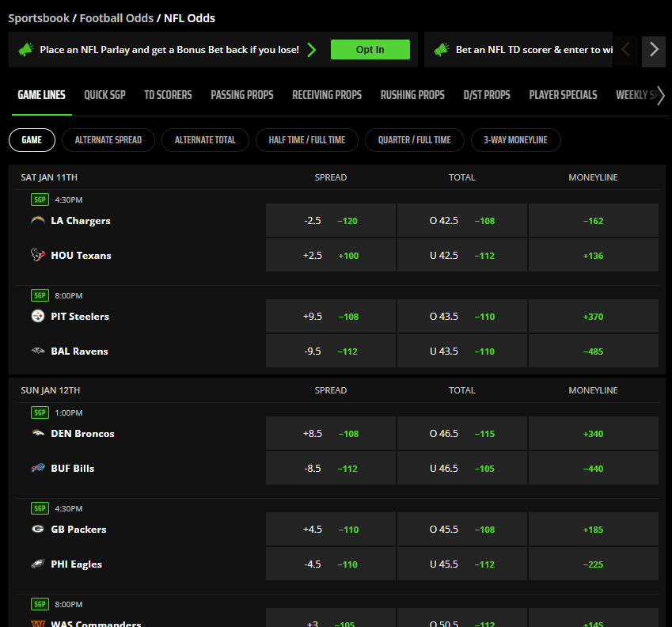This screenshot has height=627, width=672.
Task: Click SGP badge for the Steelers 8:00PM game
Action: point(40,296)
